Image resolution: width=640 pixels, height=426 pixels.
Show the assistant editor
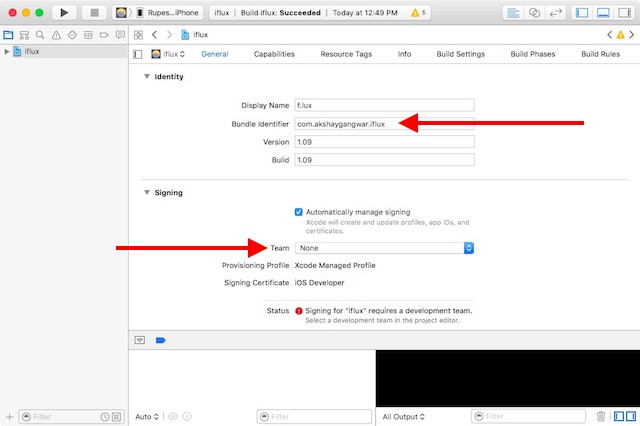click(534, 13)
